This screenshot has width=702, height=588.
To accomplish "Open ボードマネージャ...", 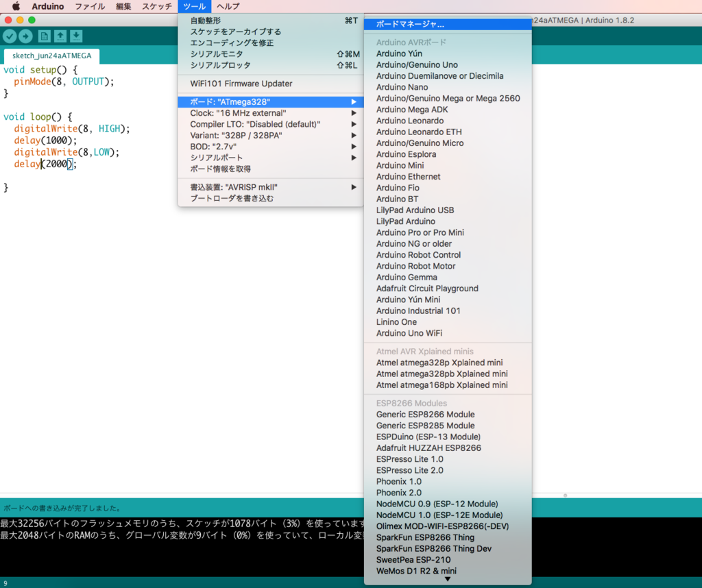I will [448, 25].
